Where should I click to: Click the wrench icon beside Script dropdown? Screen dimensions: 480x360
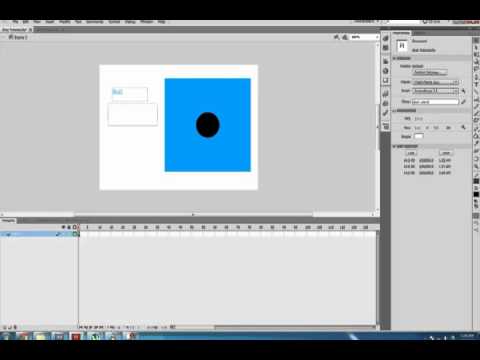pyautogui.click(x=464, y=91)
